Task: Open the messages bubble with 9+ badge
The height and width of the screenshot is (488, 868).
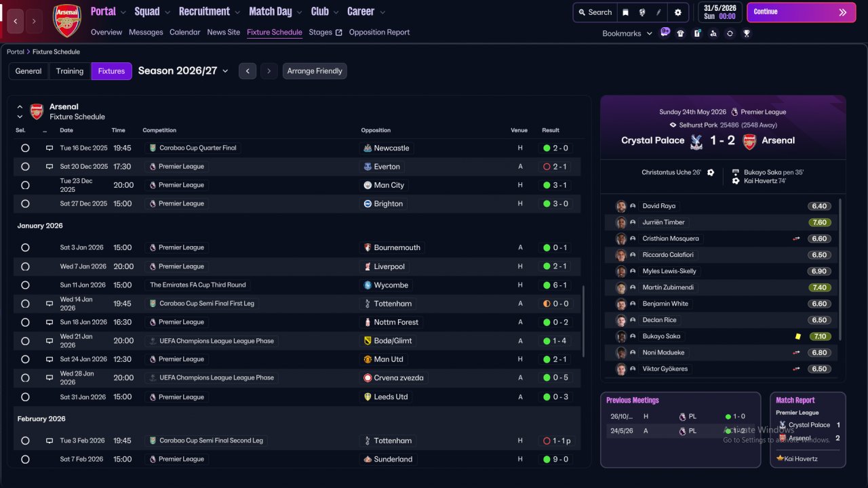Action: [x=665, y=33]
